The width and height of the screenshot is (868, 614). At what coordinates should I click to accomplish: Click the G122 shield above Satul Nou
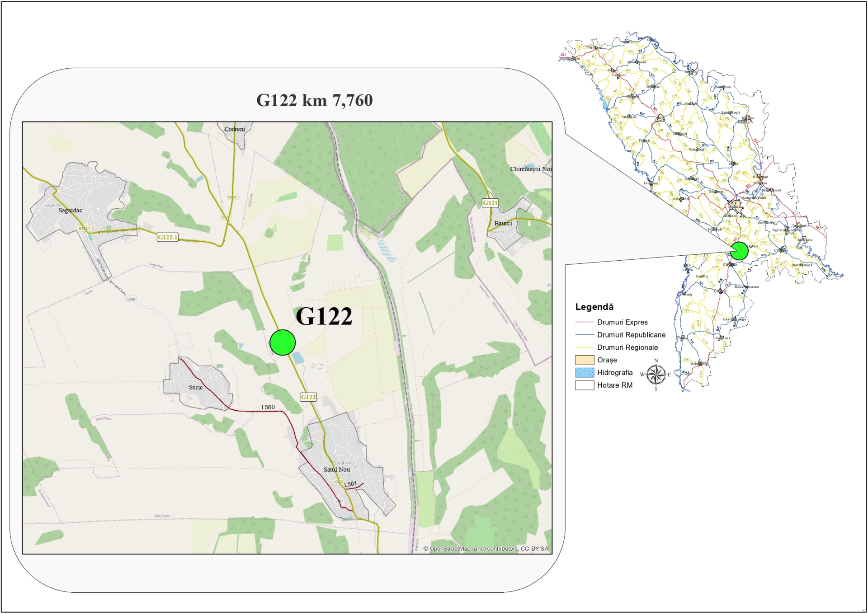coord(308,397)
